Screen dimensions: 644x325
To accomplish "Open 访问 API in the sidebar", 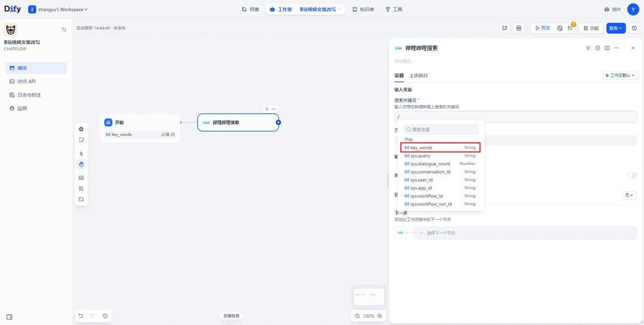I will [x=26, y=82].
